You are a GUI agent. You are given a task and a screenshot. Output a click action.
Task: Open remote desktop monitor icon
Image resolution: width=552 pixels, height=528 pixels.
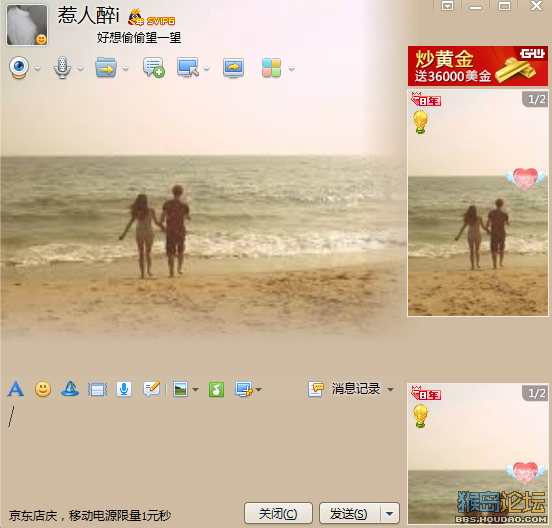[x=188, y=67]
